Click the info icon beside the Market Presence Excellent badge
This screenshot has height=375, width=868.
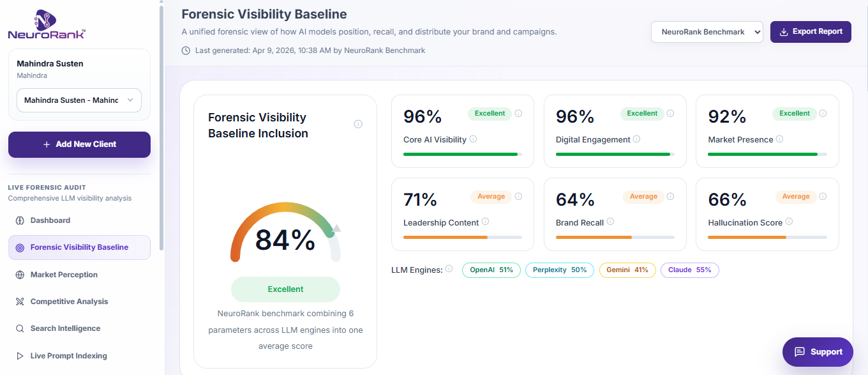(x=823, y=113)
